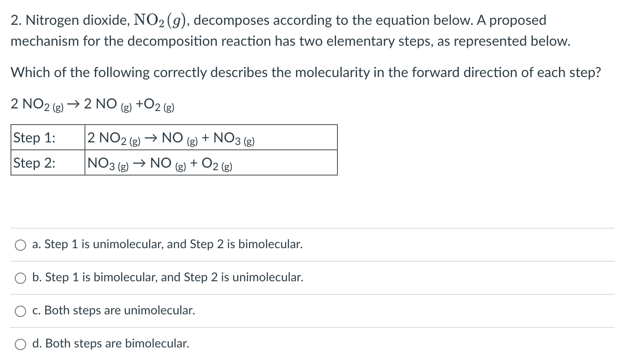Click the Step 2 reaction equation

point(159,163)
